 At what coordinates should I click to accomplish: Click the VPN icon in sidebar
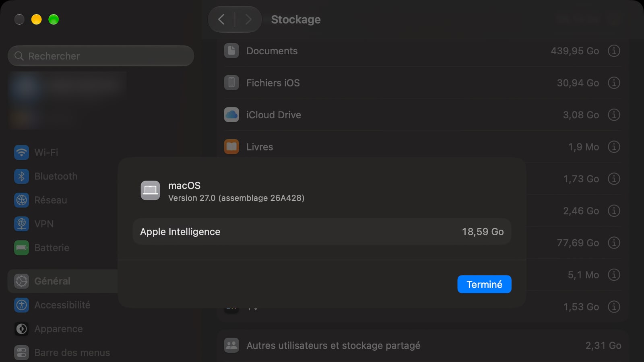22,224
